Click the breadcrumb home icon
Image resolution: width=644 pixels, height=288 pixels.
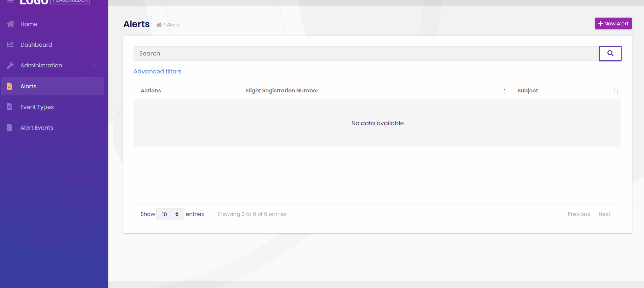tap(159, 25)
